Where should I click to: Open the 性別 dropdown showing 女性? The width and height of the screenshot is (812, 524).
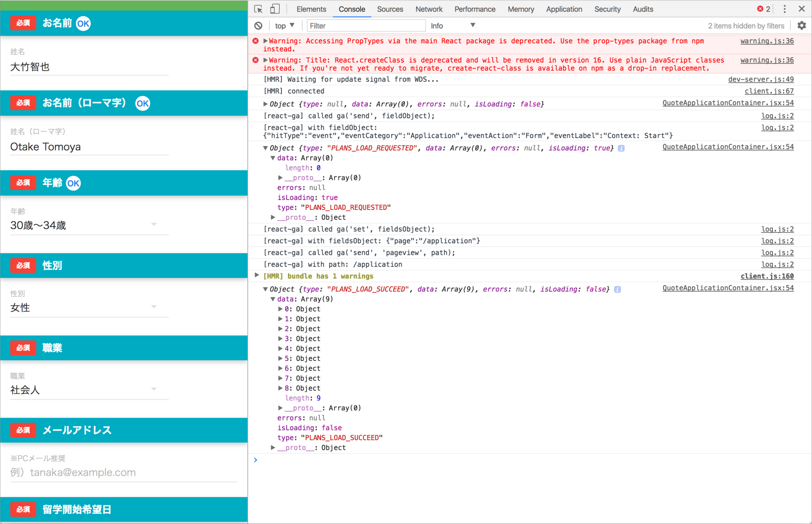coord(89,308)
